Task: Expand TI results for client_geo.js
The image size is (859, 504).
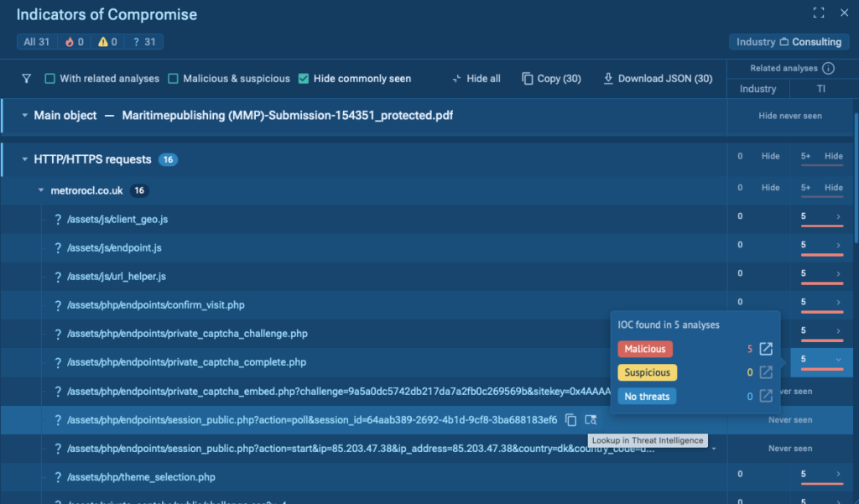Action: pos(838,216)
